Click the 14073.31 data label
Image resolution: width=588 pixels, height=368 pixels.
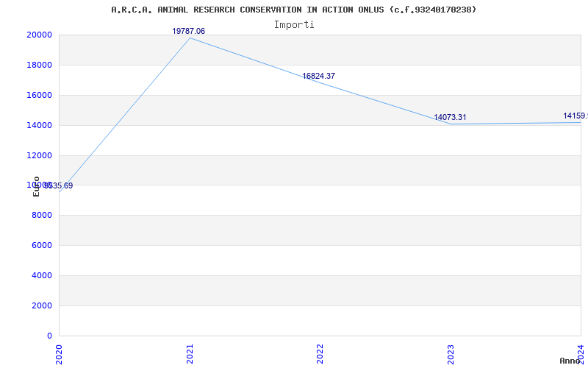click(450, 118)
